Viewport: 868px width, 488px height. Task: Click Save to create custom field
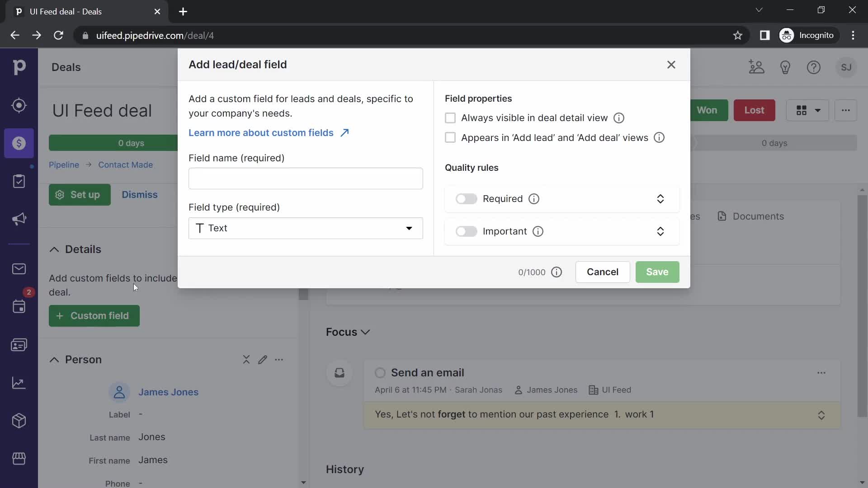(657, 272)
